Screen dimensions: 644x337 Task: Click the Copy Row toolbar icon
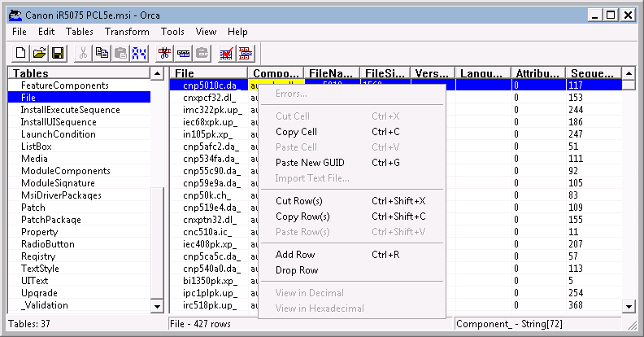point(183,53)
